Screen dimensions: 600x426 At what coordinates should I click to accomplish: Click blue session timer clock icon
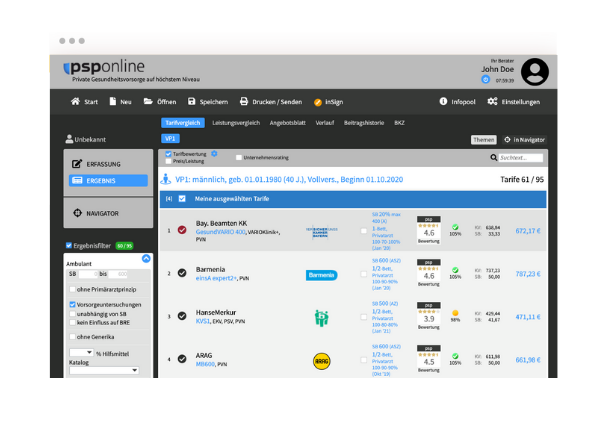point(486,80)
